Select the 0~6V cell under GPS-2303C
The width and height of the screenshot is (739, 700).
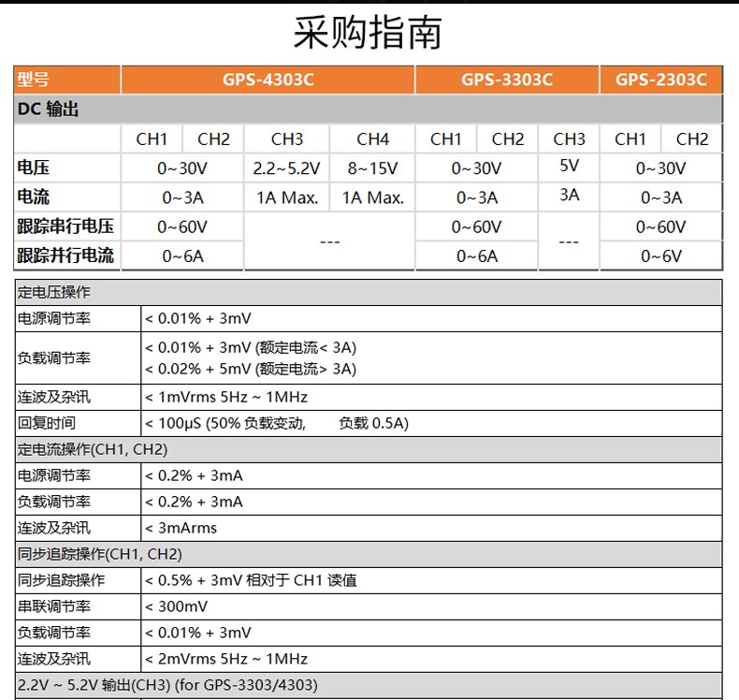(x=660, y=256)
